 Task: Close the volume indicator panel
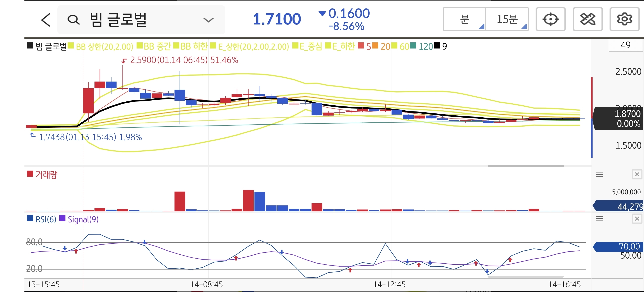pyautogui.click(x=637, y=174)
